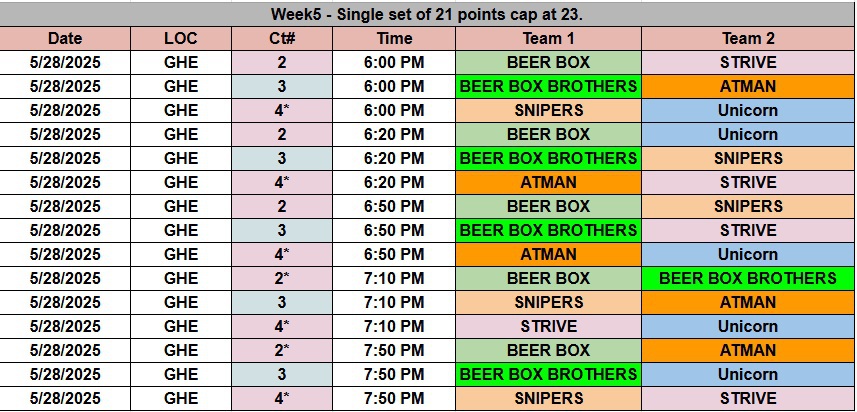Screen dimensions: 857x412
Task: Select STRIVE in Team 2 at 6:00 PM
Action: [748, 62]
